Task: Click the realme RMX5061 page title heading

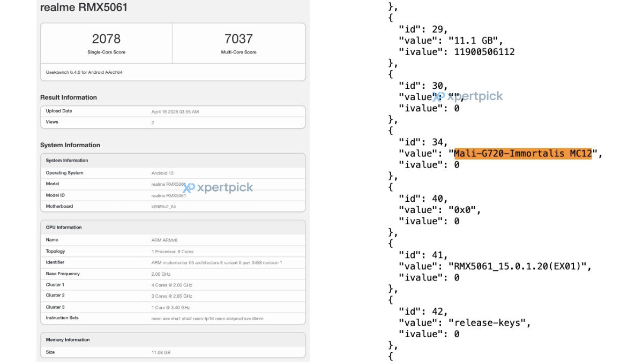Action: tap(84, 8)
